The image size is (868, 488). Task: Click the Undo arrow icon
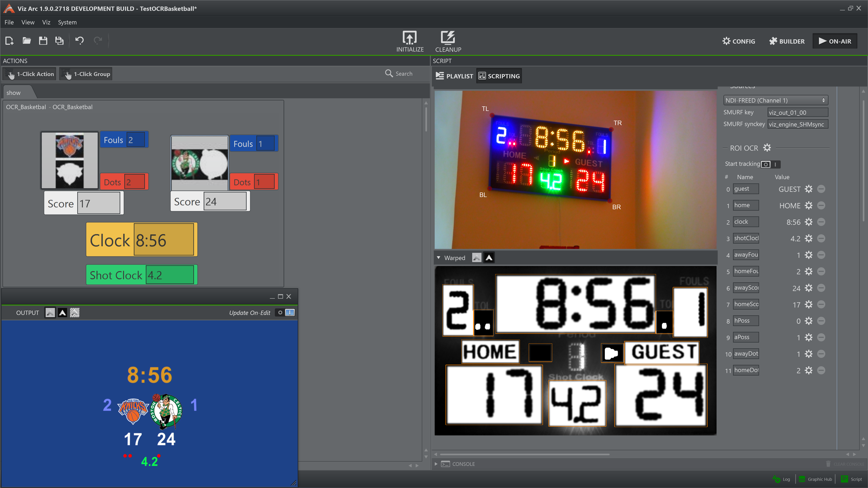coord(80,41)
